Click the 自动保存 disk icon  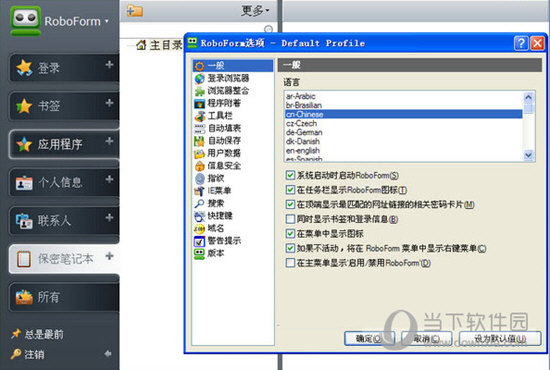[199, 141]
